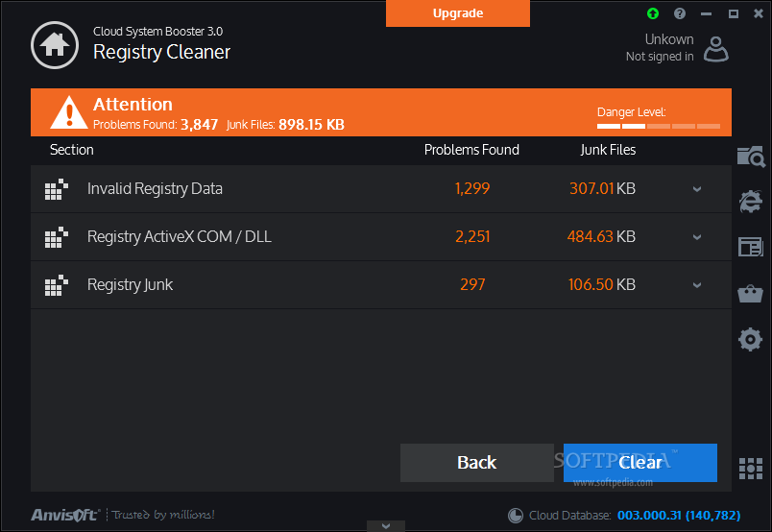The image size is (772, 532).
Task: Click the green update arrow icon
Action: 653,13
